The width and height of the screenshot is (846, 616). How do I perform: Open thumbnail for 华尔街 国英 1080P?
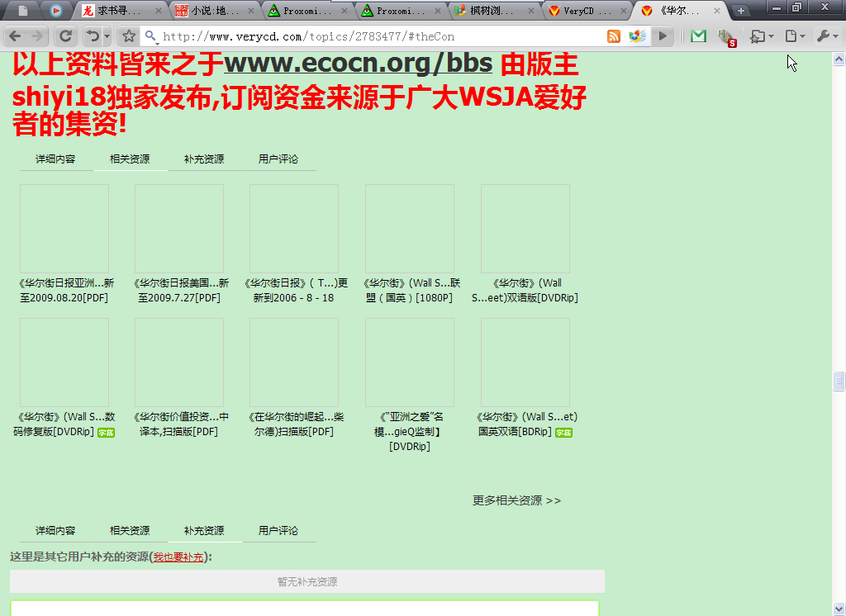pyautogui.click(x=410, y=229)
